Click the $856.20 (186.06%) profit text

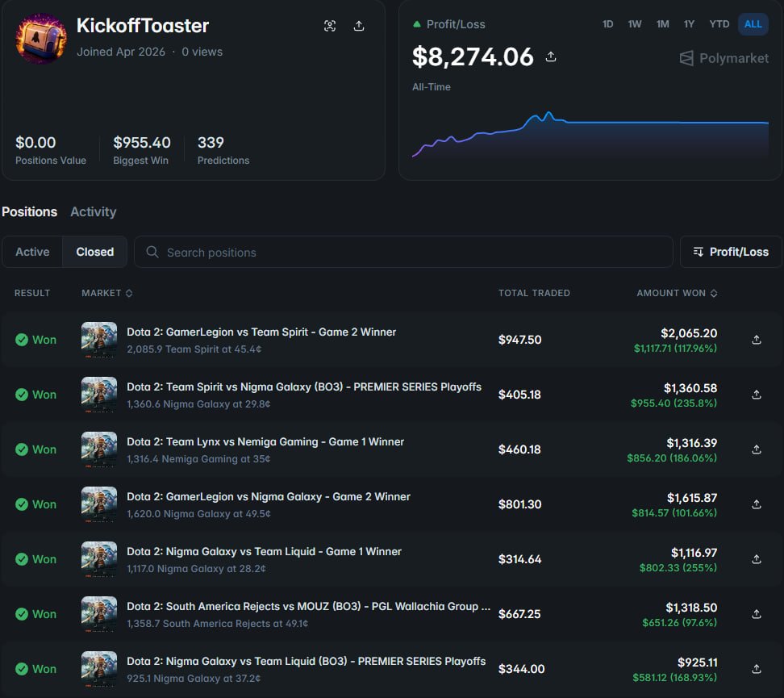(672, 458)
